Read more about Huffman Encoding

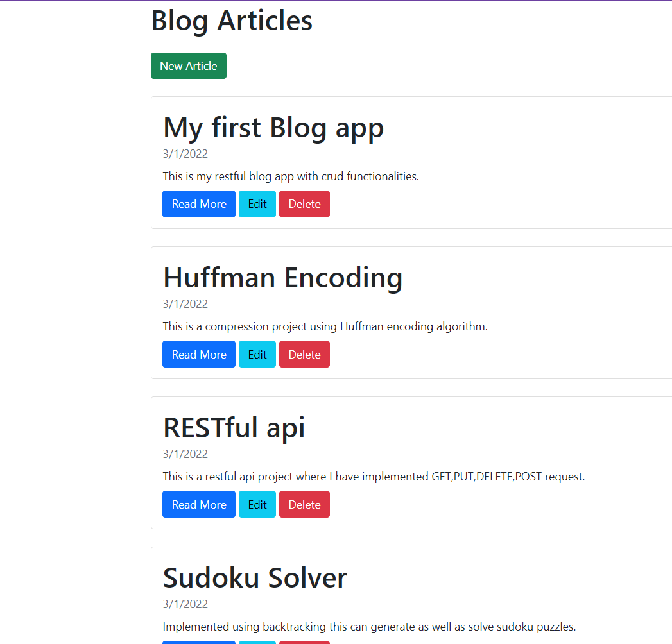pyautogui.click(x=199, y=354)
